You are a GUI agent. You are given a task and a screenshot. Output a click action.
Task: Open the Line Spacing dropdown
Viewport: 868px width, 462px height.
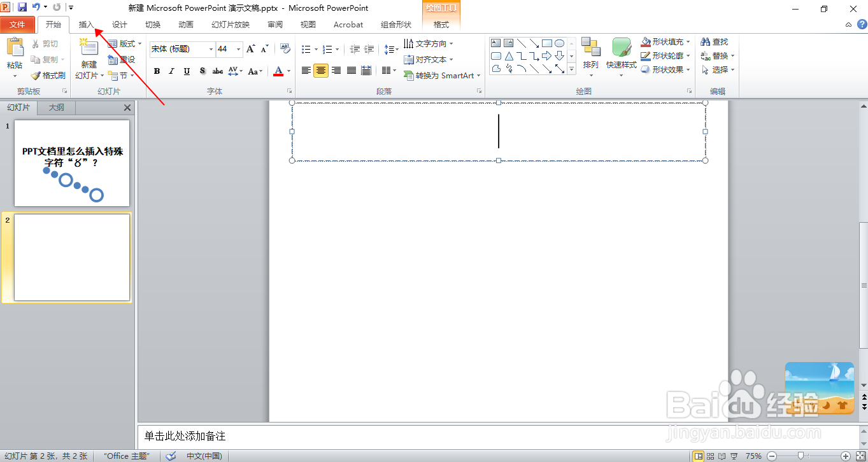(392, 49)
